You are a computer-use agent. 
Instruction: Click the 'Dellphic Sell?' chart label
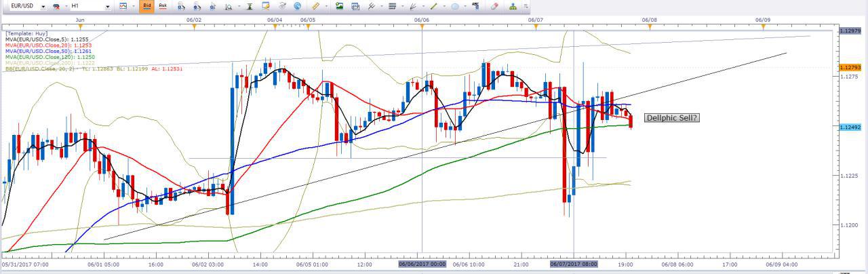671,118
